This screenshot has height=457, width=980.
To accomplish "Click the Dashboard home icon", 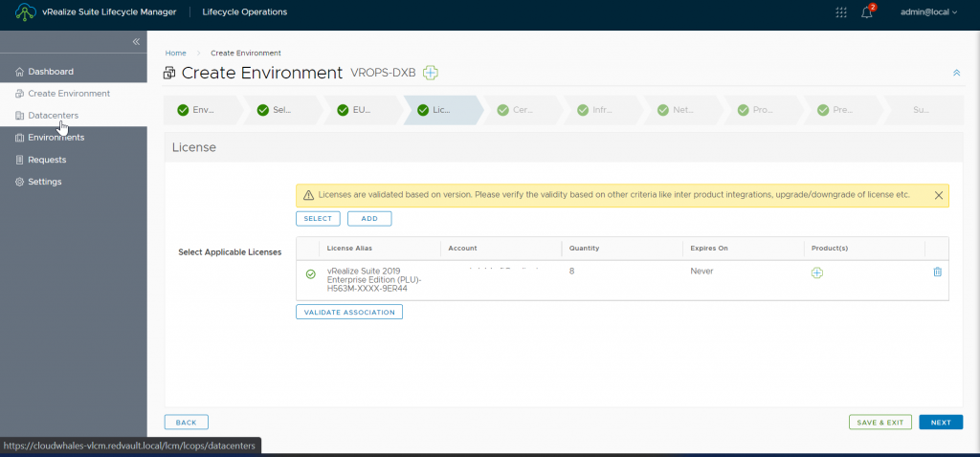I will point(19,71).
